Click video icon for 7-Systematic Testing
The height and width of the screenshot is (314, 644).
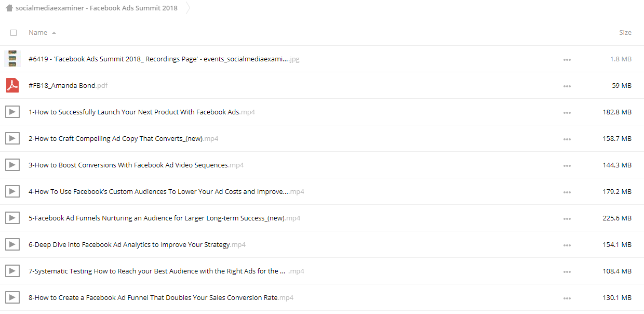click(12, 271)
